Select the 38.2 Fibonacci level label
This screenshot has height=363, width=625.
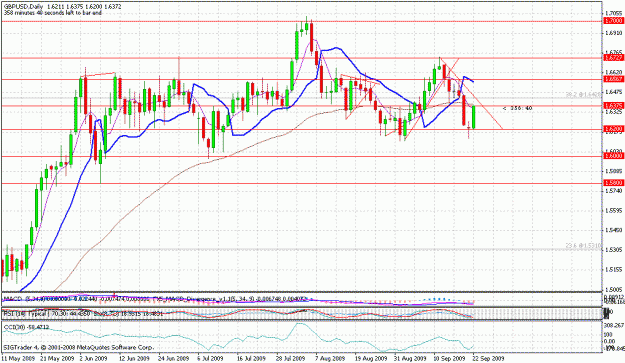[584, 94]
